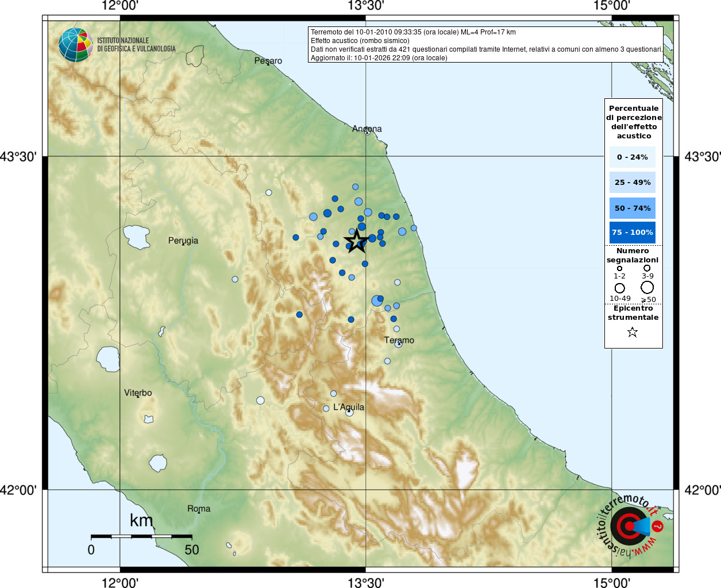Click the 'ISTITUTO NAZIONALE DI GEOFISICA' text
The width and height of the screenshot is (721, 588).
pos(136,45)
